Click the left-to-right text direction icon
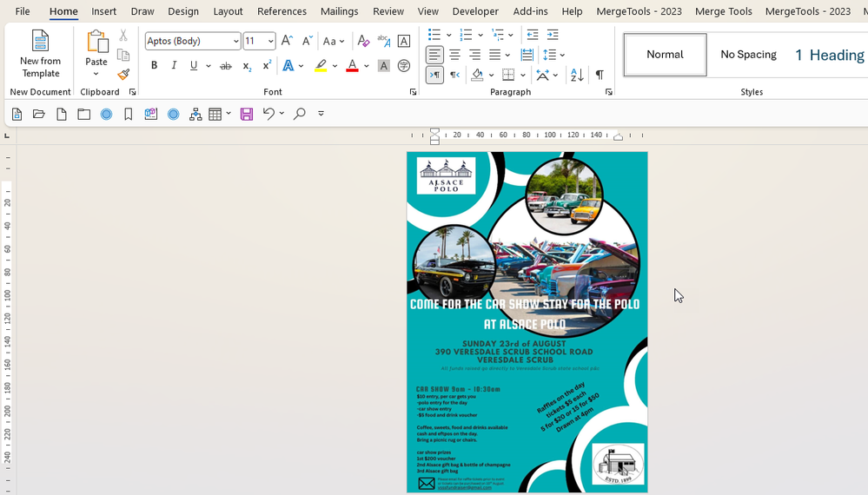 434,75
